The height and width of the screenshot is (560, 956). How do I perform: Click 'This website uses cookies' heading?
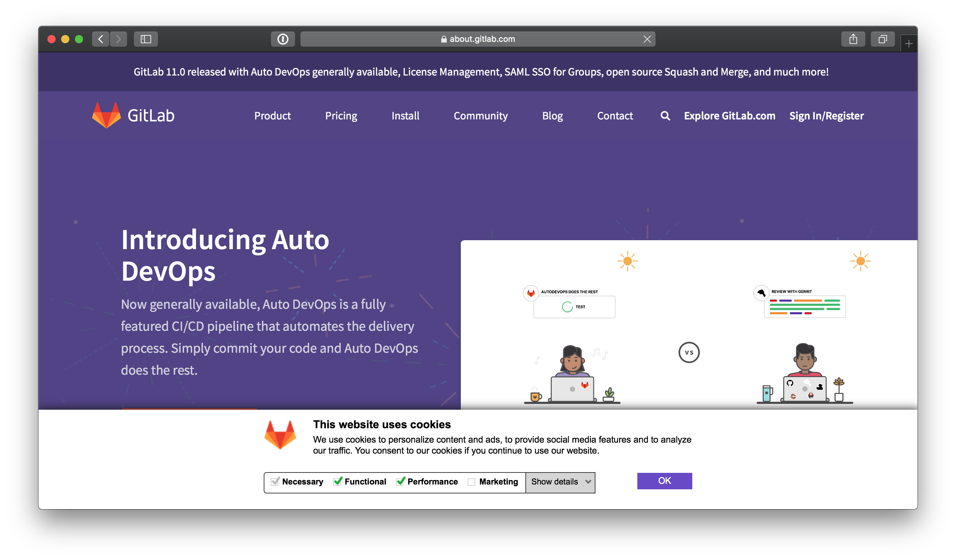tap(382, 424)
